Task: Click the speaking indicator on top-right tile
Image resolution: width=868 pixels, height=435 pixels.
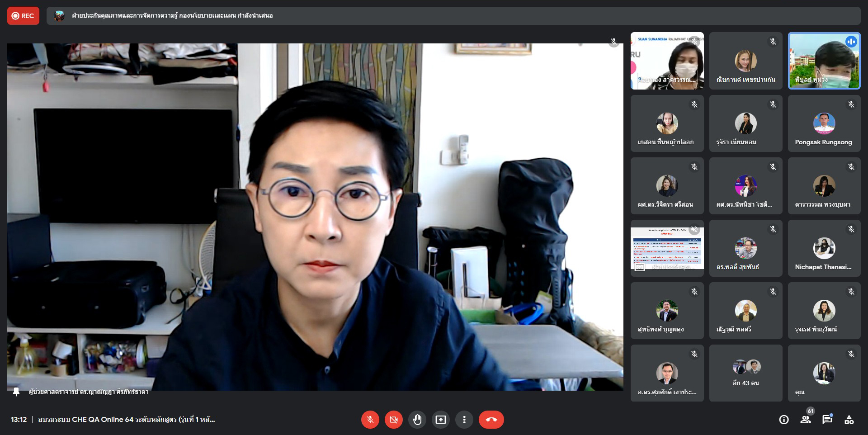Action: tap(851, 42)
